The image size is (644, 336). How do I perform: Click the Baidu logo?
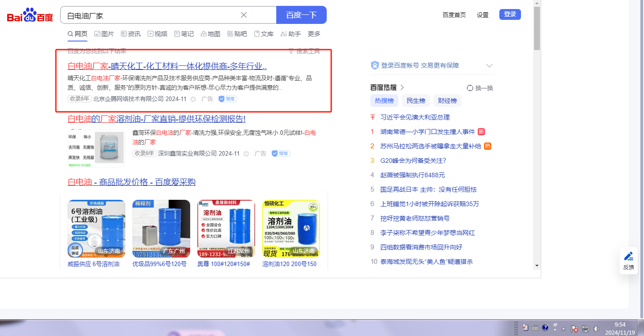pos(30,16)
